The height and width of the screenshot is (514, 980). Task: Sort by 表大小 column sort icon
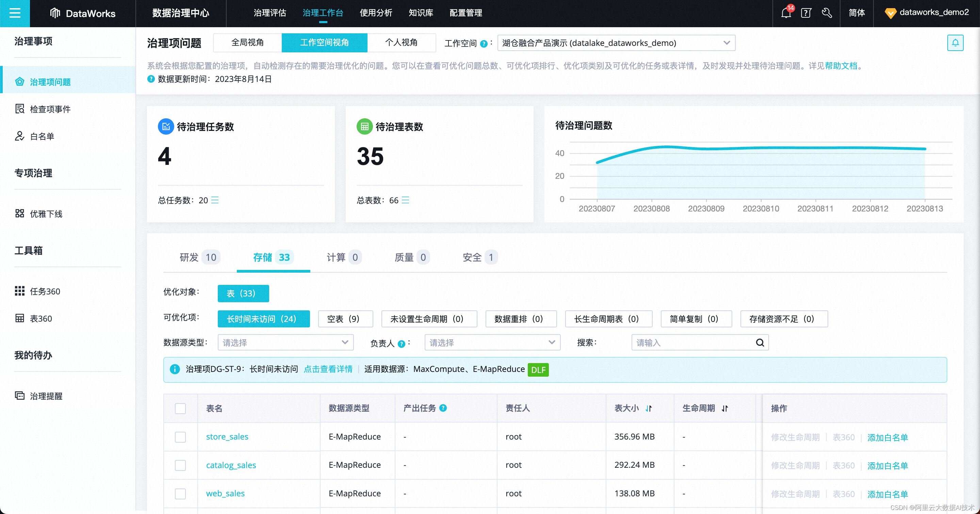[x=649, y=408]
